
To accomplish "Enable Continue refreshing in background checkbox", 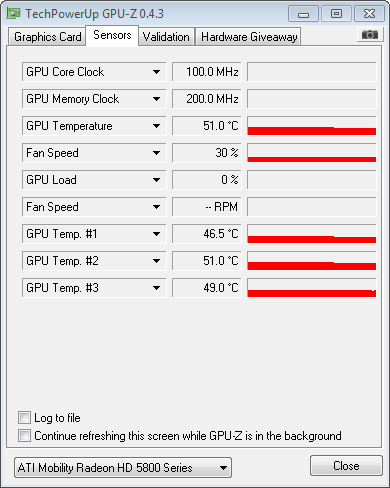I will (24, 436).
